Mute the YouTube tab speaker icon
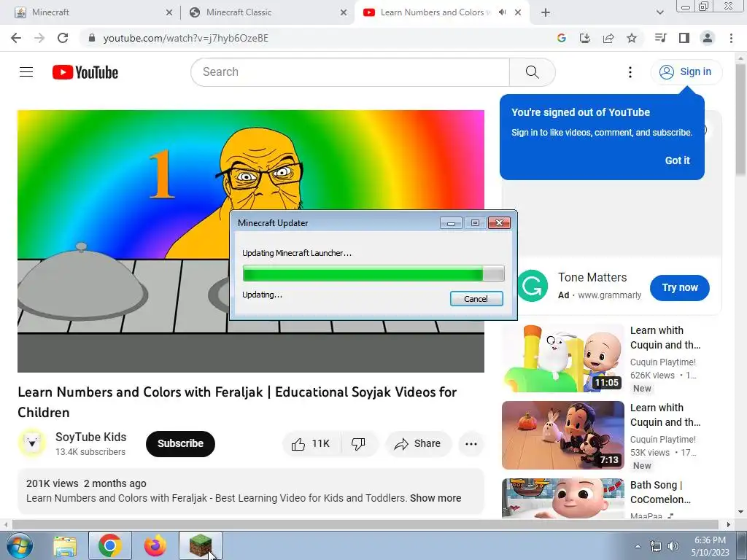 click(502, 12)
